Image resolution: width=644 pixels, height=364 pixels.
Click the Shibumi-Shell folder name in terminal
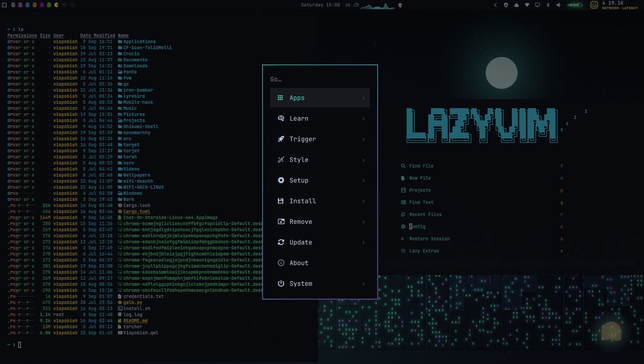click(x=141, y=126)
